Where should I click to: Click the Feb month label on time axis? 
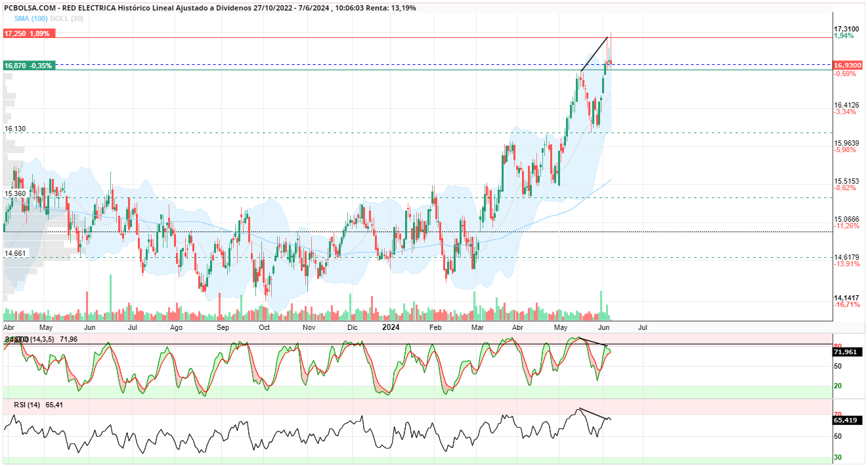pyautogui.click(x=435, y=327)
